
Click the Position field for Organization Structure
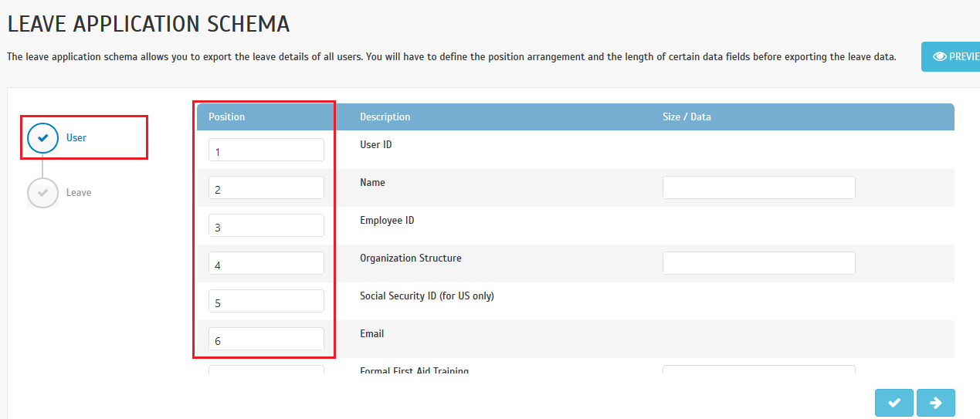(266, 263)
